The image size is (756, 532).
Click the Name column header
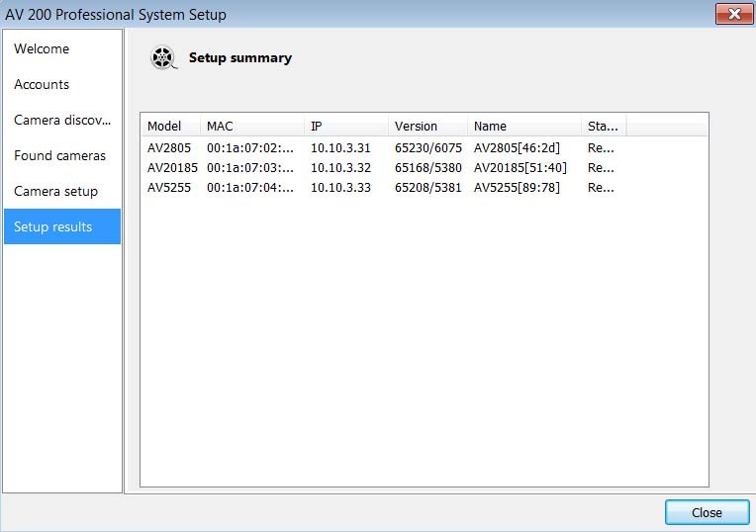[x=490, y=126]
